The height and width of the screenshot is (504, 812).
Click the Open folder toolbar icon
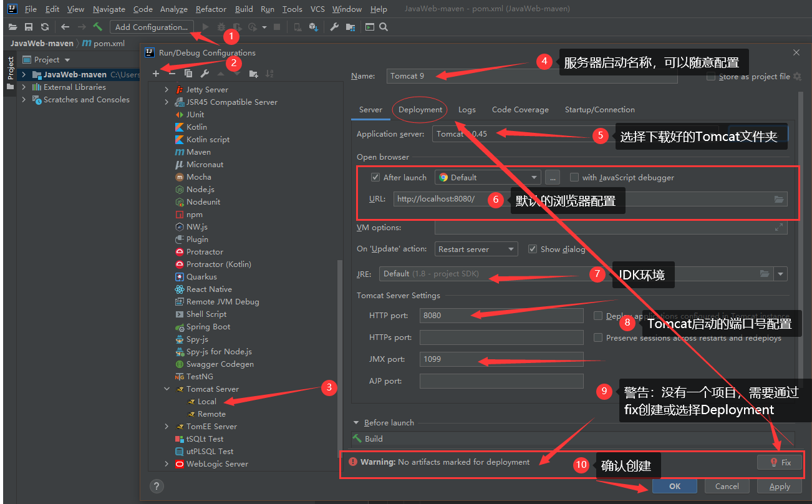(x=12, y=27)
